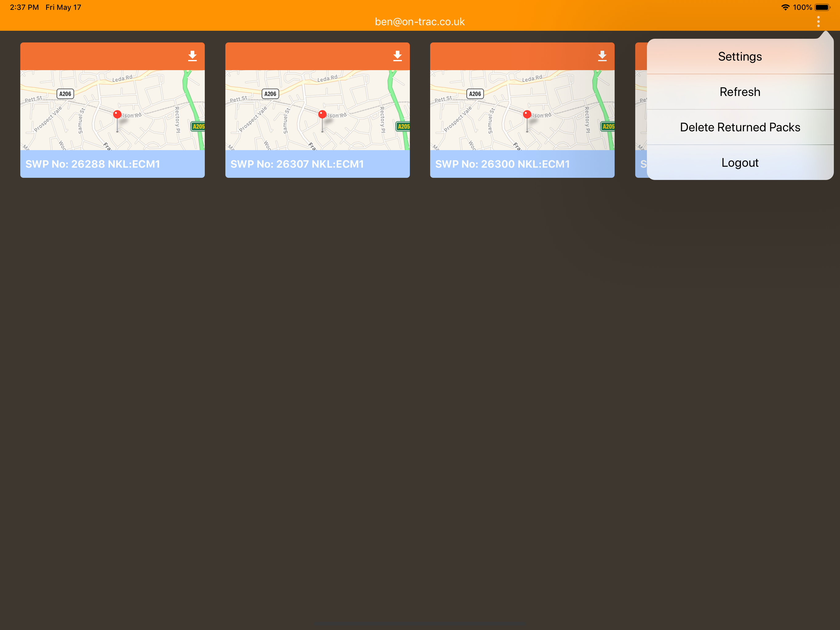Download the SWP No 26307 pack
Viewport: 840px width, 630px height.
(397, 56)
